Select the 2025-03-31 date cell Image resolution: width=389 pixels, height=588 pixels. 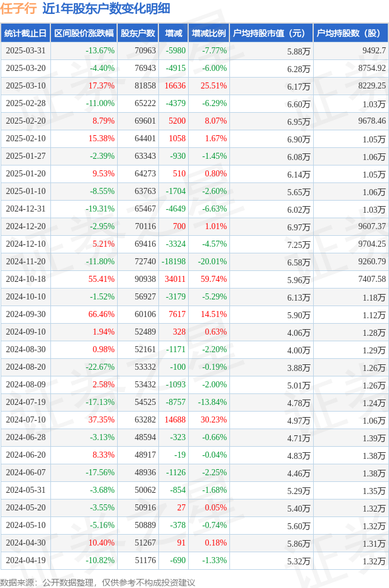[x=25, y=51]
